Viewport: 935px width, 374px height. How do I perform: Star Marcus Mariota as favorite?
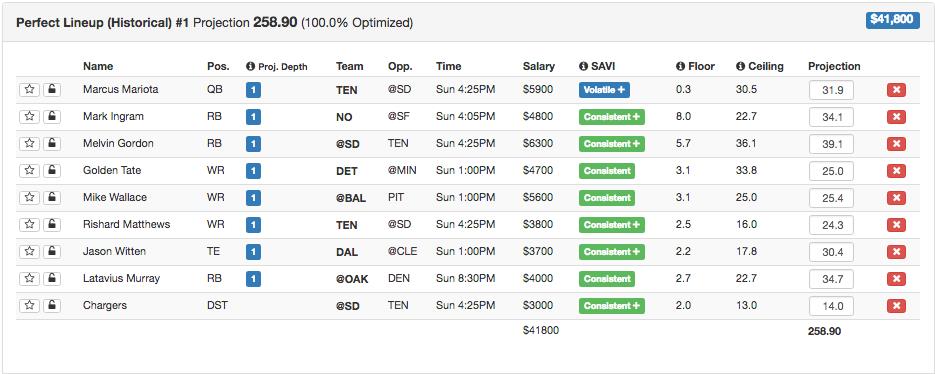[x=29, y=89]
